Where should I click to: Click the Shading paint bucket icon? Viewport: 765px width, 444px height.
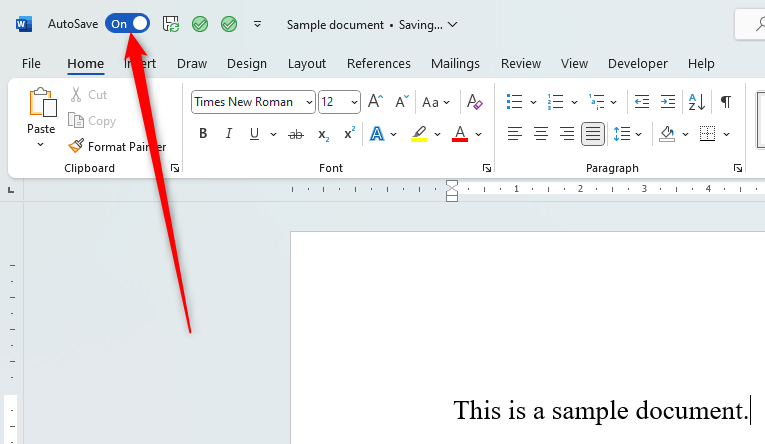667,133
